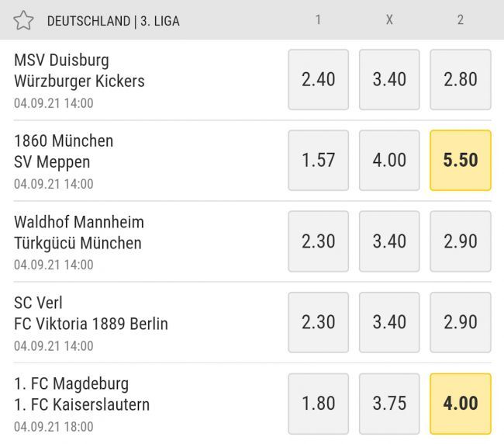The height and width of the screenshot is (444, 504).
Task: Select SC Verl home win at 2.30
Action: pos(318,321)
